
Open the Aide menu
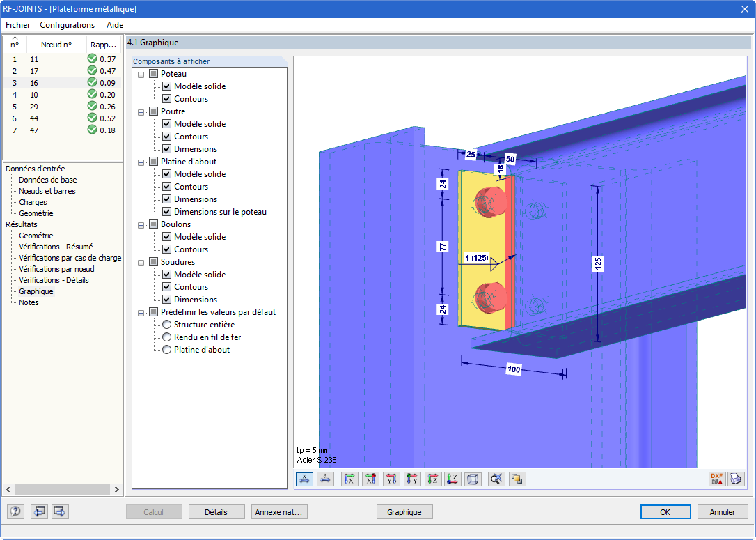115,25
